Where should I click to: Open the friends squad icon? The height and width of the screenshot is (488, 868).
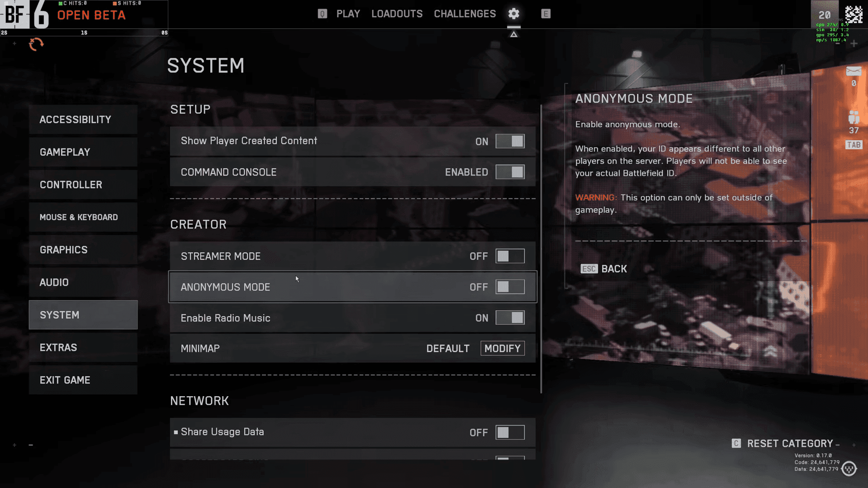tap(854, 117)
